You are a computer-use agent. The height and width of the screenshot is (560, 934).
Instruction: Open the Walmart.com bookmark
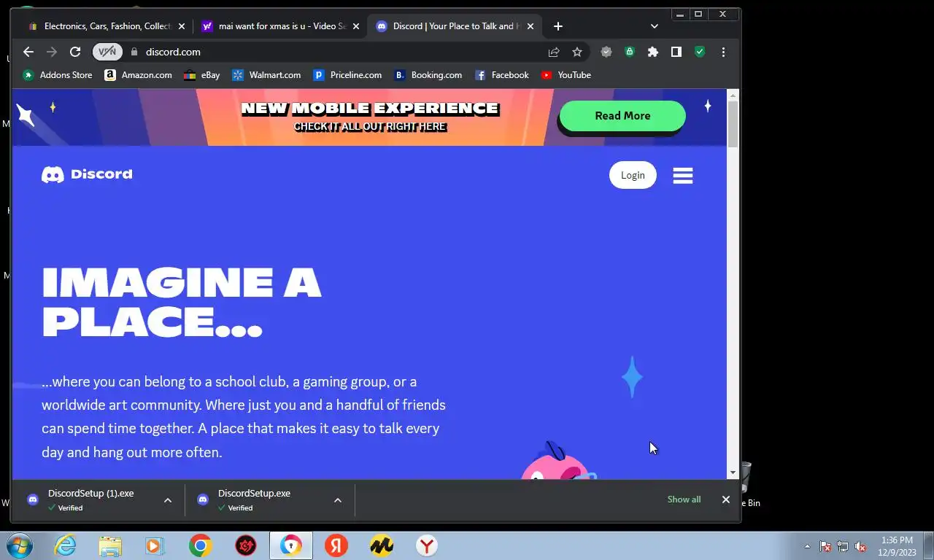266,75
